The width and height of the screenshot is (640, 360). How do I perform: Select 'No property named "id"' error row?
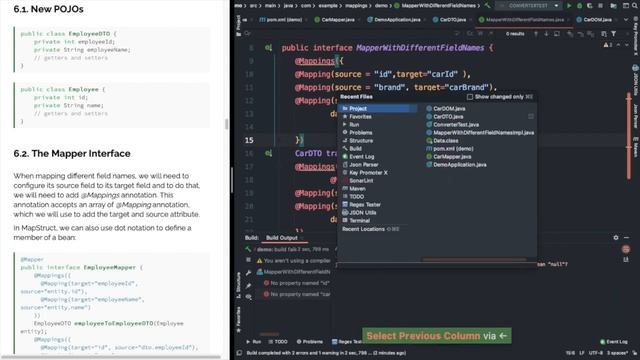click(297, 283)
